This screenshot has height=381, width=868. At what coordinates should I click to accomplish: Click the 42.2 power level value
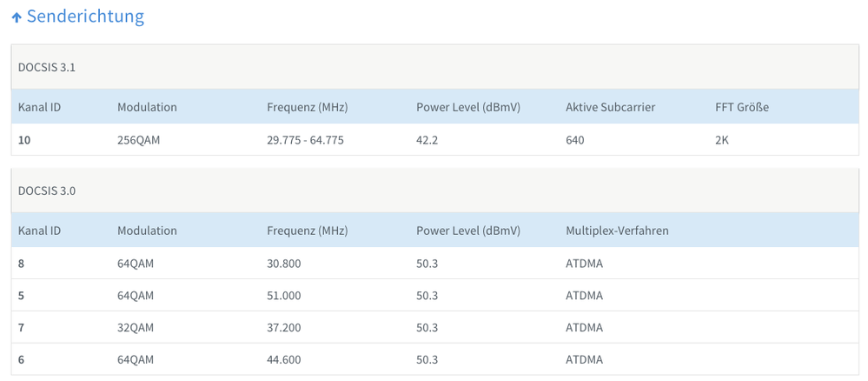(x=427, y=140)
